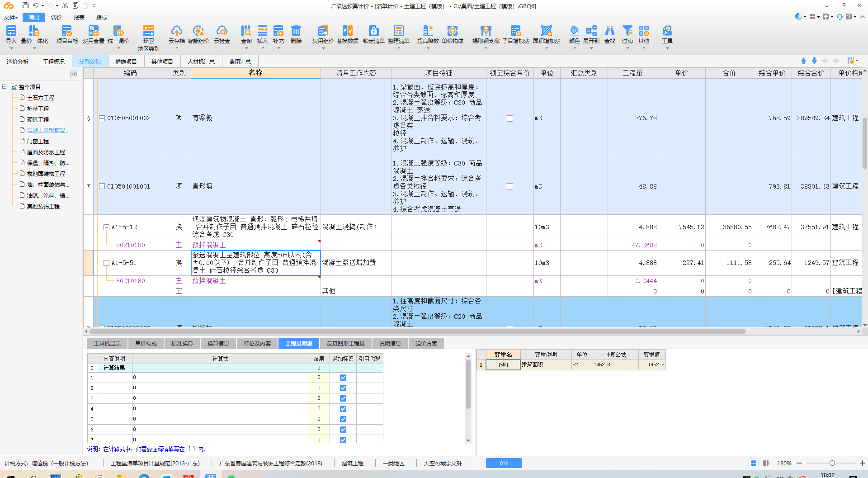Image resolution: width=868 pixels, height=478 pixels.
Task: Uncheck 累加标识 in detail row 6
Action: tap(343, 430)
